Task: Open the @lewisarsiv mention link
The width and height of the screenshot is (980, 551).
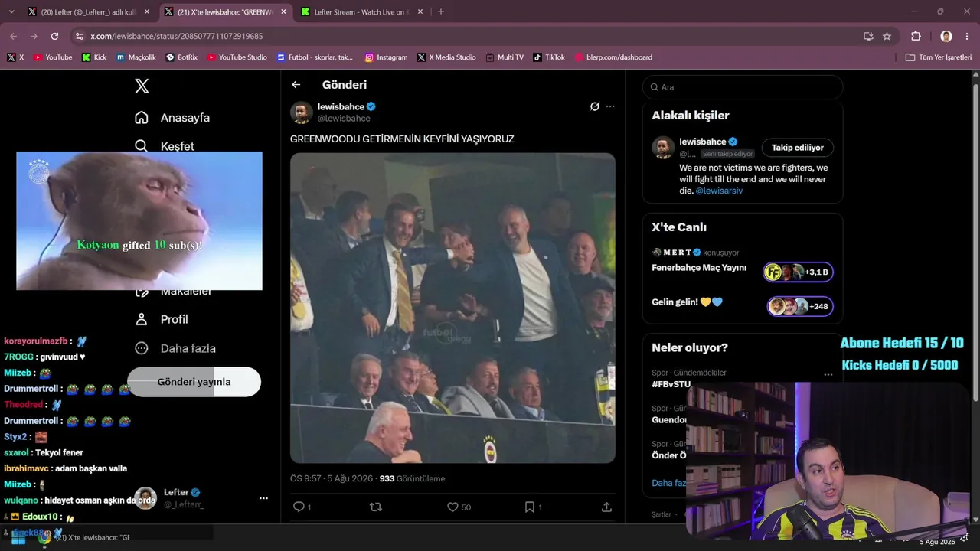Action: coord(719,191)
